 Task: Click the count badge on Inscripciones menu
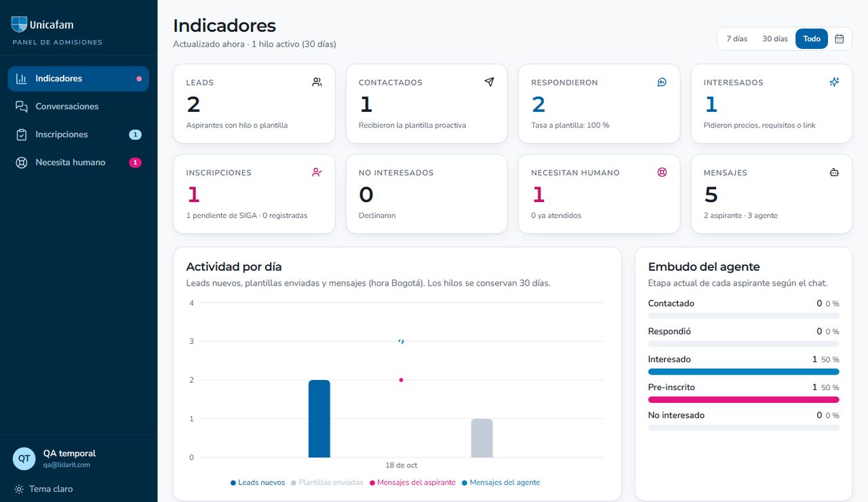tap(135, 134)
